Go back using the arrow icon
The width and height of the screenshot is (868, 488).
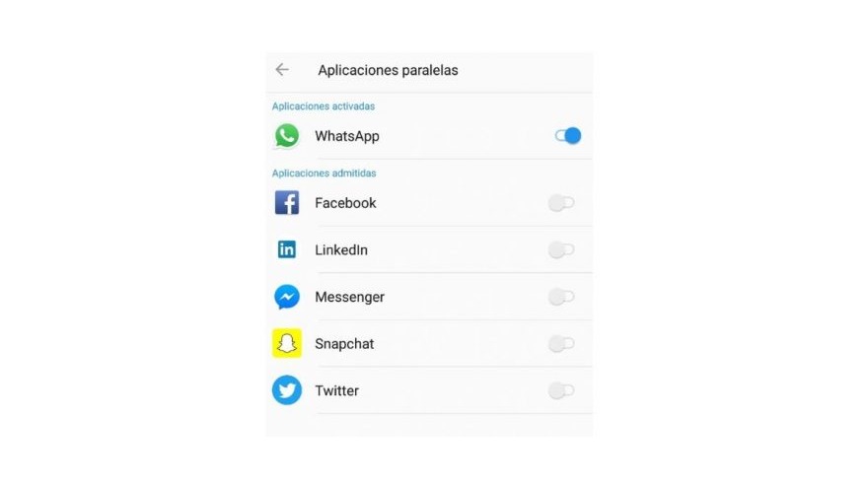(282, 70)
